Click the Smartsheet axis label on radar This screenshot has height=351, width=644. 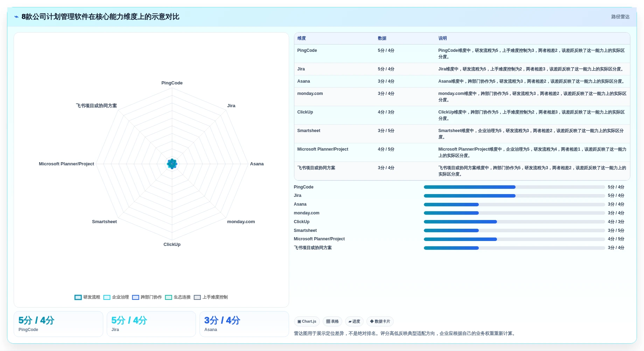click(x=104, y=222)
